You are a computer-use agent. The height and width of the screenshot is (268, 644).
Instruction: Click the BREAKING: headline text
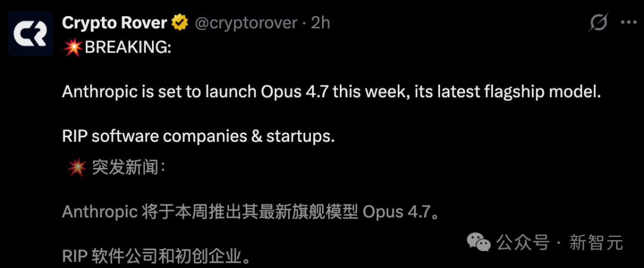click(x=128, y=48)
